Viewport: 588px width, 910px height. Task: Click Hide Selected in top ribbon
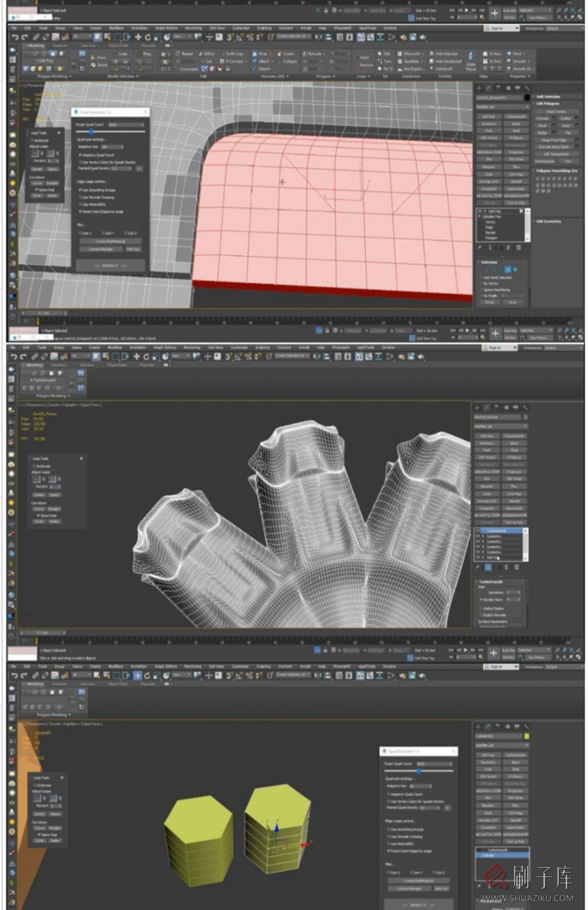[x=443, y=54]
